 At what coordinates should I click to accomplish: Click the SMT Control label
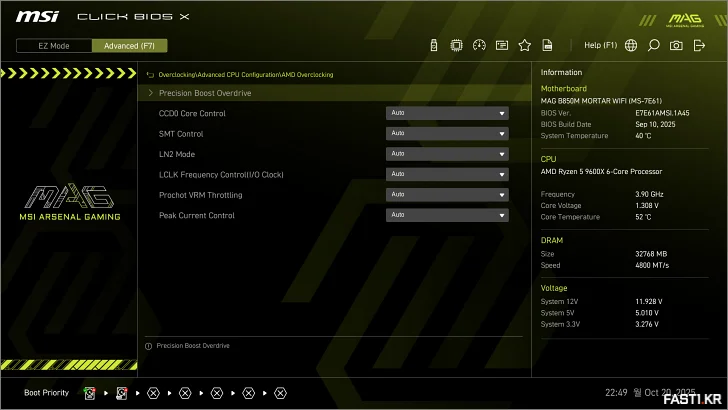[x=181, y=134]
